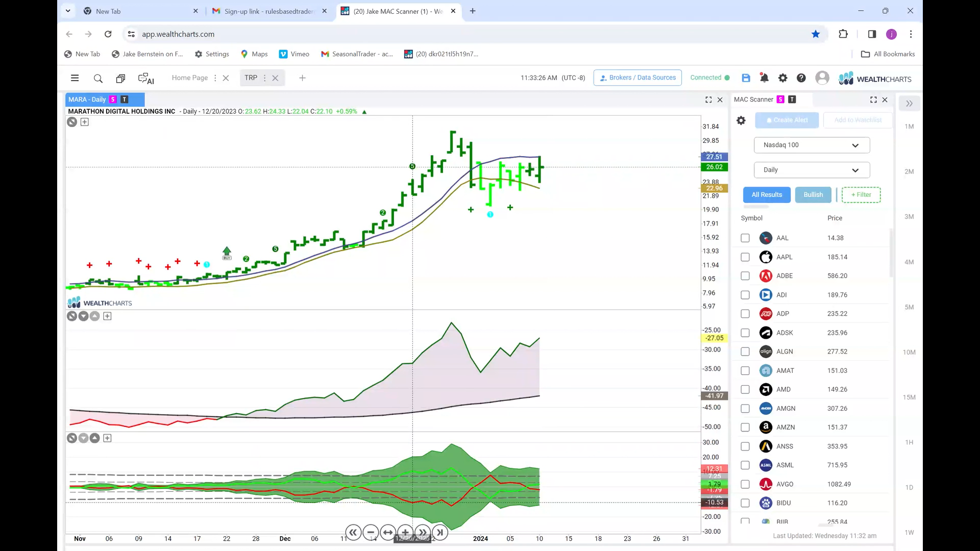Show All Results in scanner

767,195
